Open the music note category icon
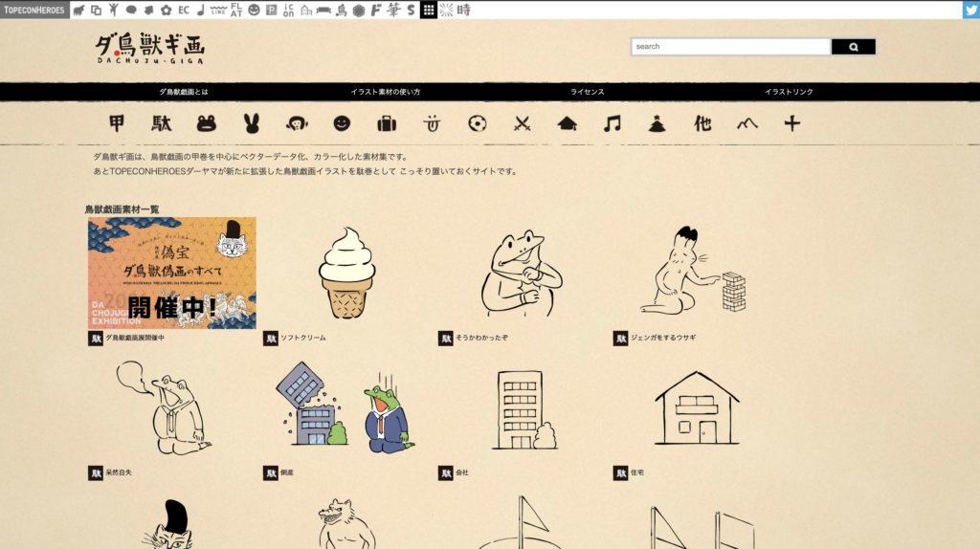Screen dimensions: 980x549 click(612, 123)
